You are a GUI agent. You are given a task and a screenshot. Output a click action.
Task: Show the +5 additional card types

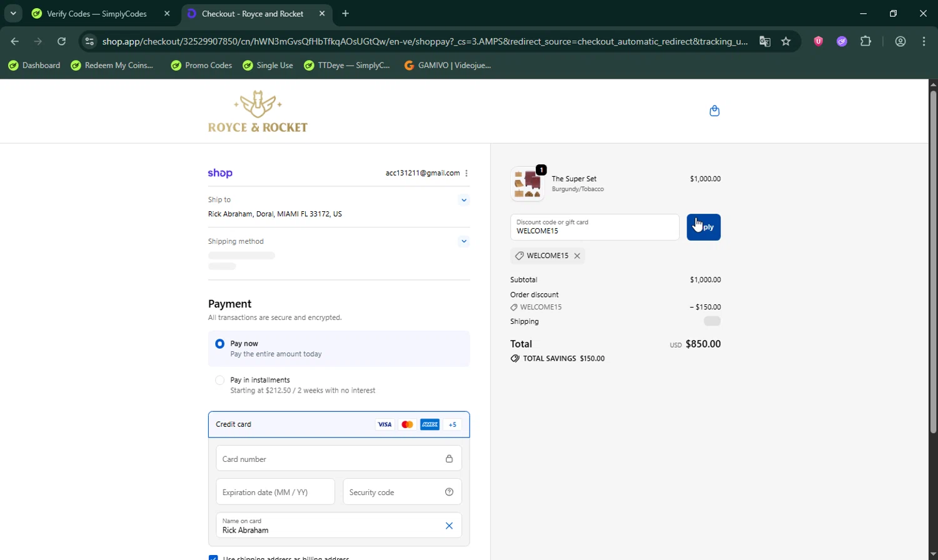tap(452, 424)
